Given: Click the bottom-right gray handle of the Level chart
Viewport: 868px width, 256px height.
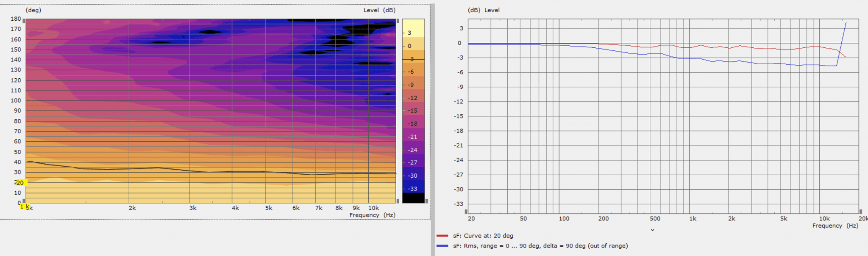Looking at the screenshot, I should (860, 212).
